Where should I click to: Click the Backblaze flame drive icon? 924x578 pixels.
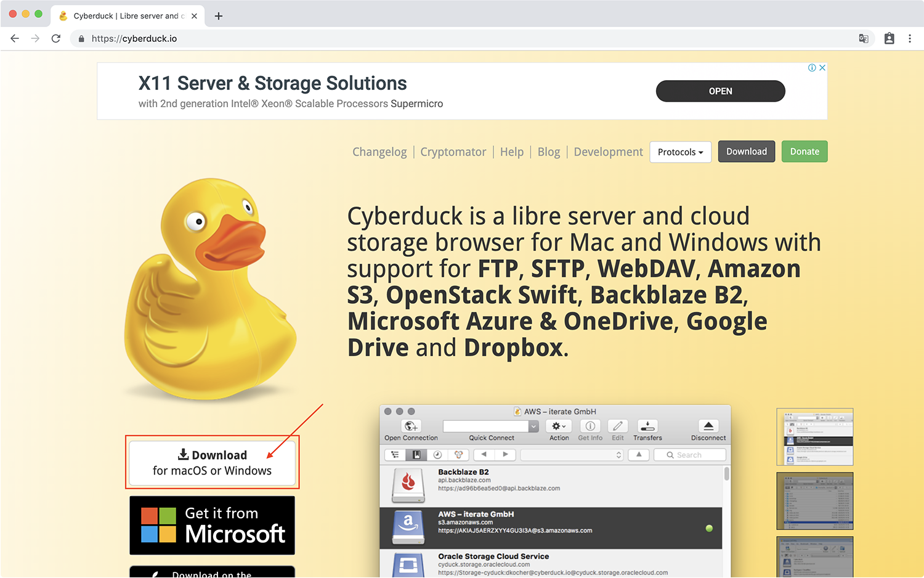coord(408,486)
